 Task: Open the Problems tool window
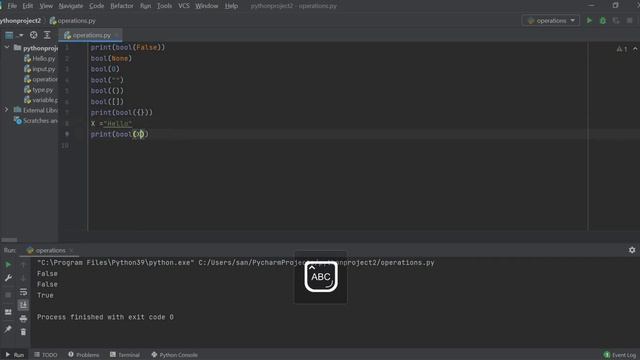84,355
